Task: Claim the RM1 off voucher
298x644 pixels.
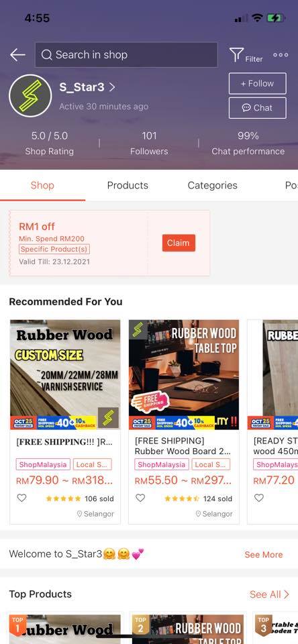Action: 179,243
